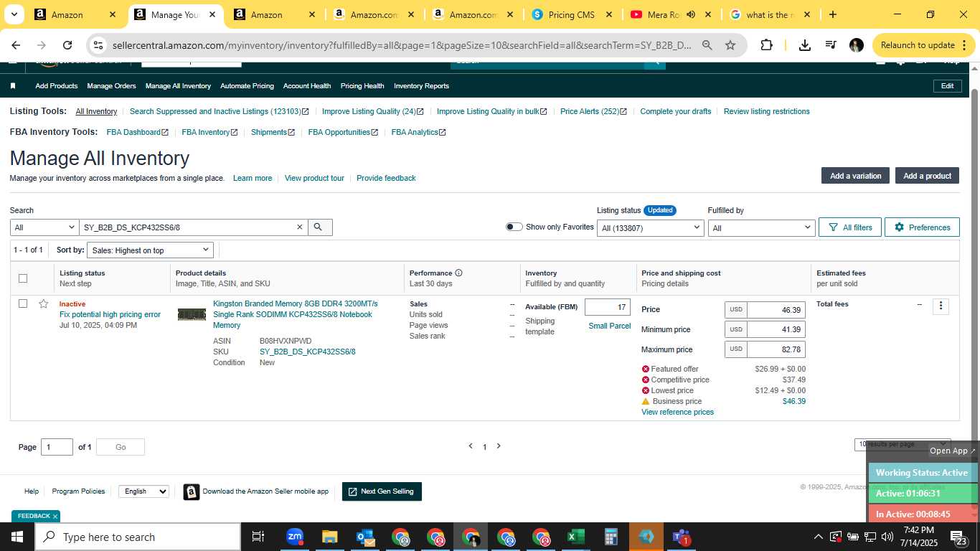Toggle Show only Favorites switch

(x=514, y=227)
